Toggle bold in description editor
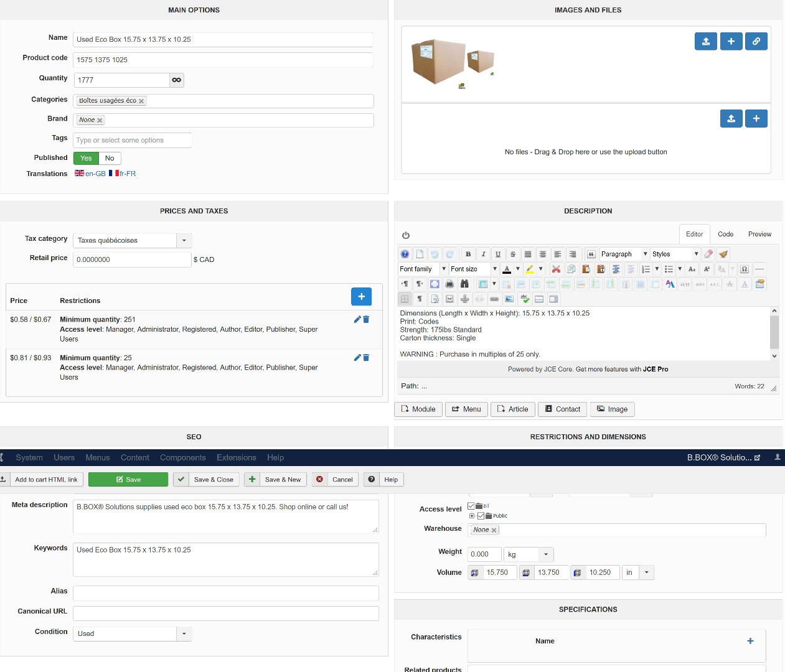Screen dimensions: 785x672 coord(468,254)
